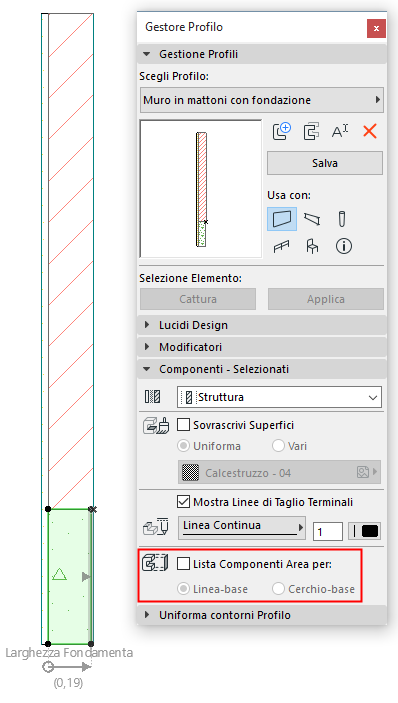Screen dimensions: 398x703
Task: Select Use with Beam icon
Action: [x=312, y=219]
